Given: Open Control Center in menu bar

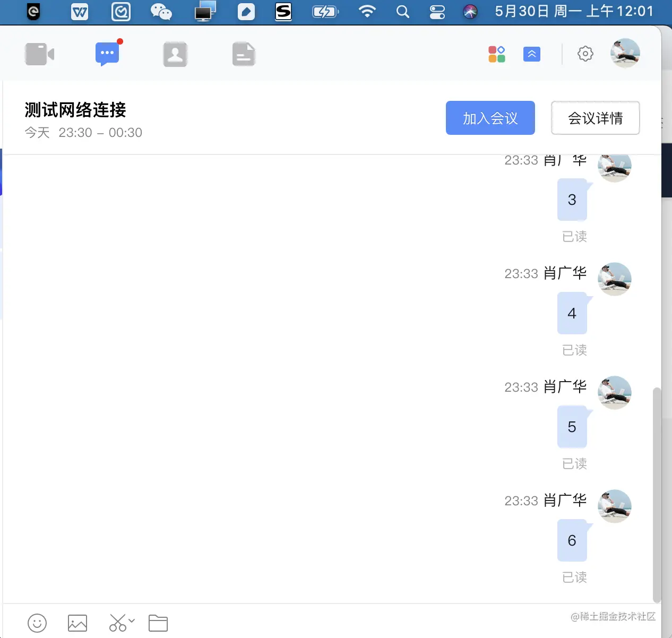Looking at the screenshot, I should pyautogui.click(x=437, y=11).
